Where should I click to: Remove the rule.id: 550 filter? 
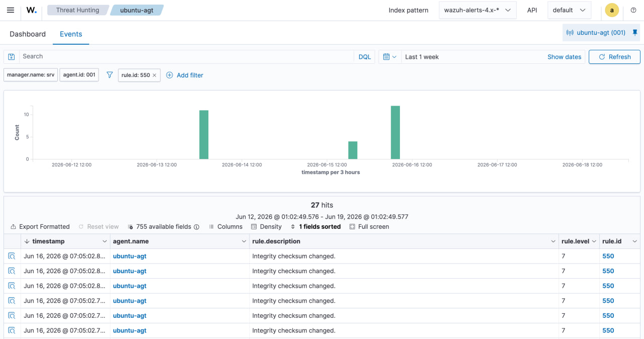(154, 75)
